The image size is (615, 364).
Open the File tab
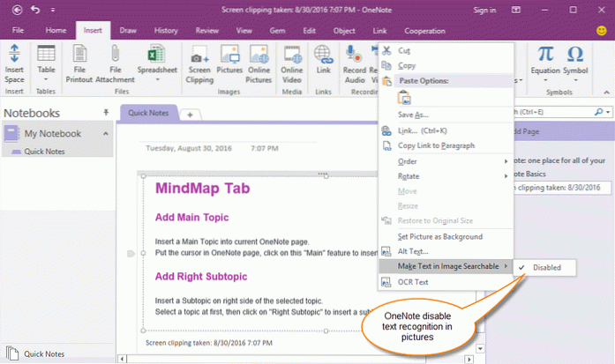pos(18,30)
